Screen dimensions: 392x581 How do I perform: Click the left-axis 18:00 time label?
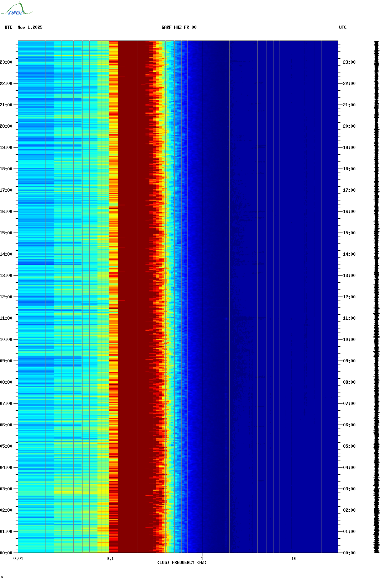pos(6,169)
